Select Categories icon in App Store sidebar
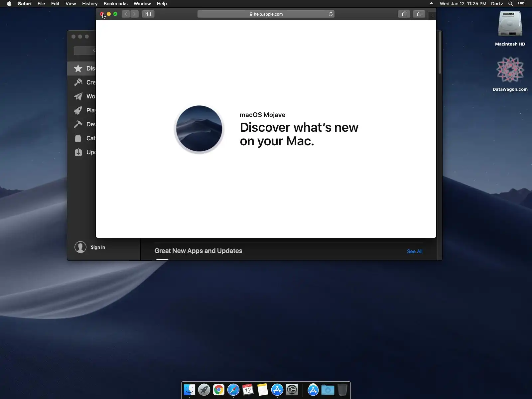 click(78, 138)
